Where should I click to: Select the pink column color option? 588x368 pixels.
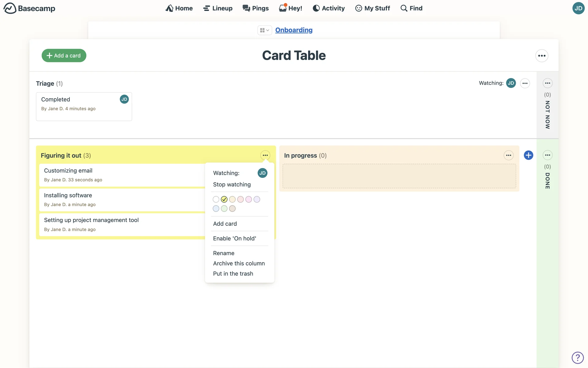pos(249,199)
